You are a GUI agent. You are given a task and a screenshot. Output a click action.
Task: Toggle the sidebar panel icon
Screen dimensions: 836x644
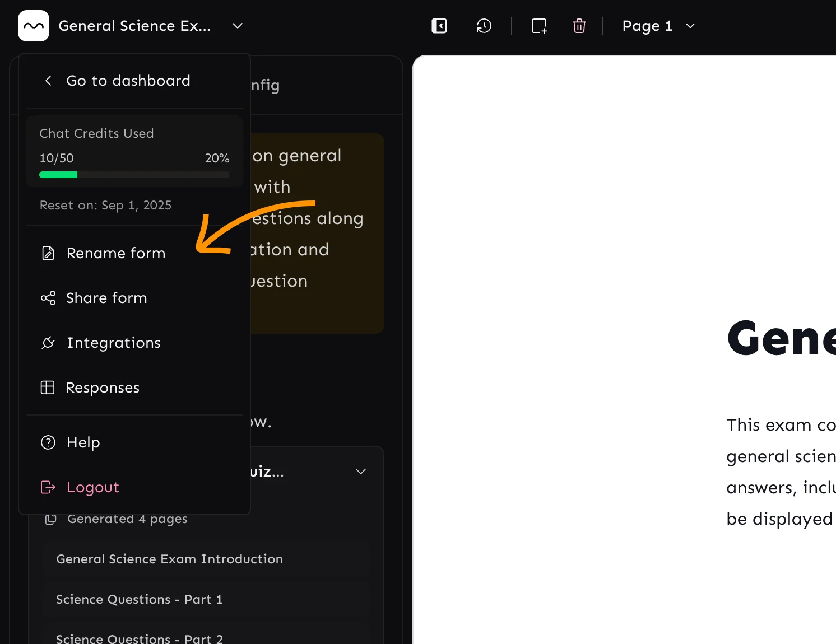pos(439,26)
